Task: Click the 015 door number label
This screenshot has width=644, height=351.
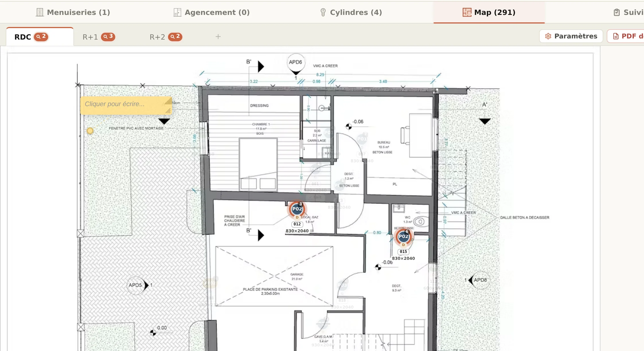Action: tap(403, 251)
